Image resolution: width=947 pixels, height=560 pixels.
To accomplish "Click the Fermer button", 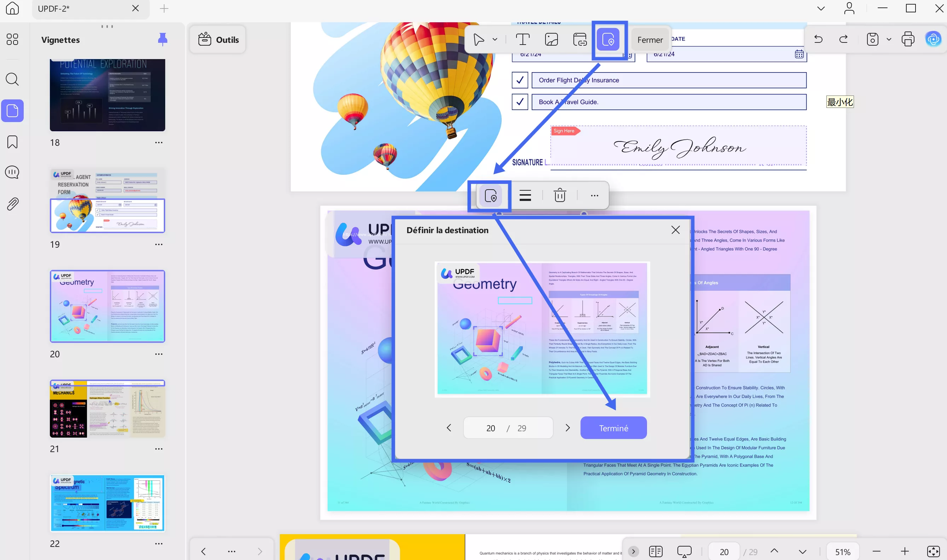I will point(650,40).
